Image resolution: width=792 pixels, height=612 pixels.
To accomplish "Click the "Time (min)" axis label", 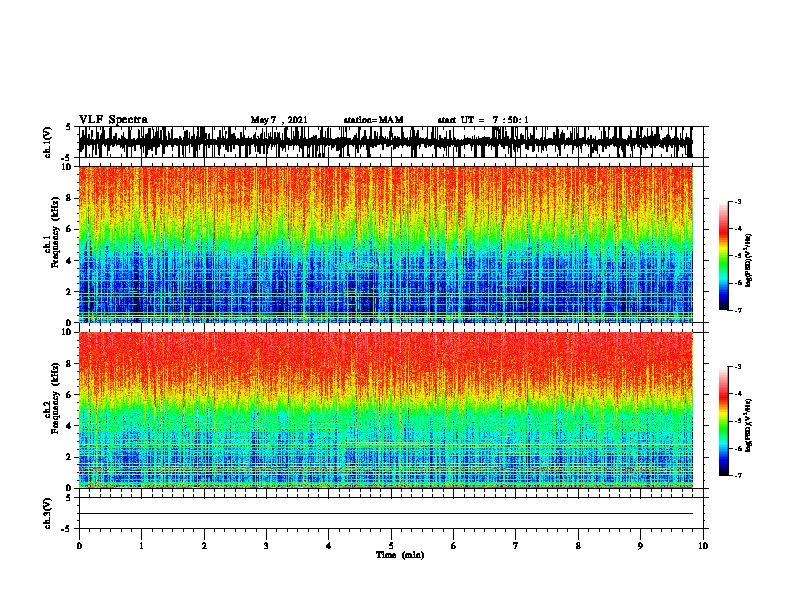I will click(400, 555).
